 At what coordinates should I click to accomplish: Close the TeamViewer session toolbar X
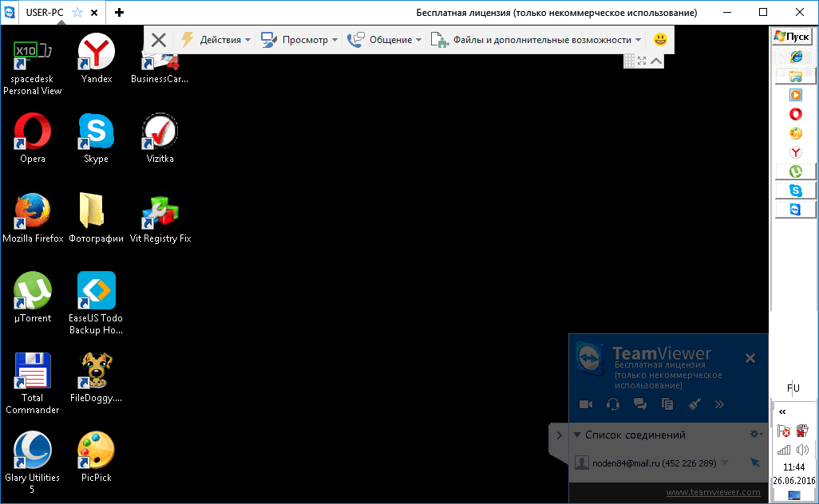158,40
